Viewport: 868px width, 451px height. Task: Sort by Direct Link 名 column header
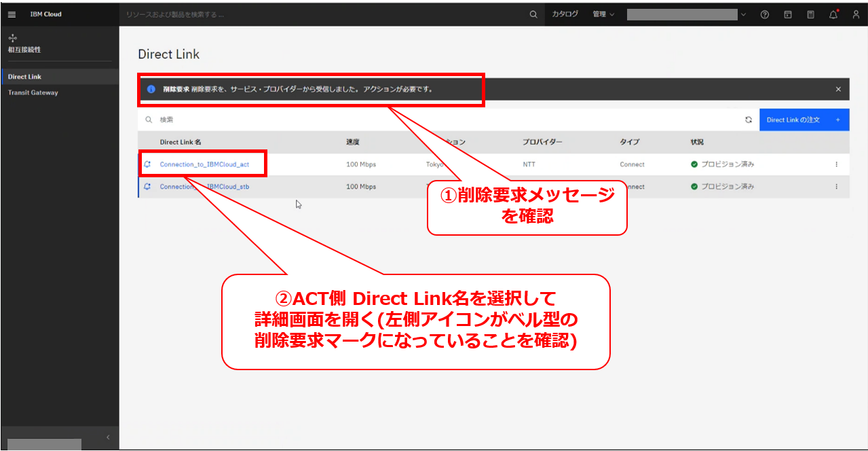[x=181, y=142]
